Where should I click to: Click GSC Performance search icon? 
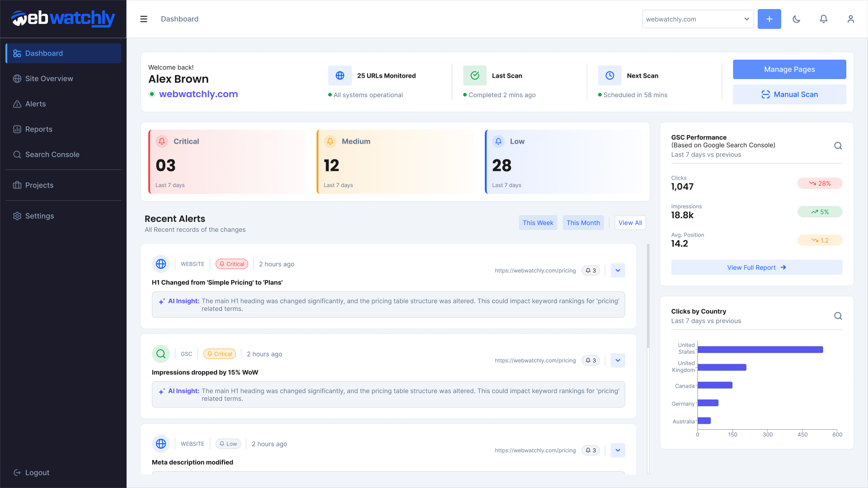point(838,146)
